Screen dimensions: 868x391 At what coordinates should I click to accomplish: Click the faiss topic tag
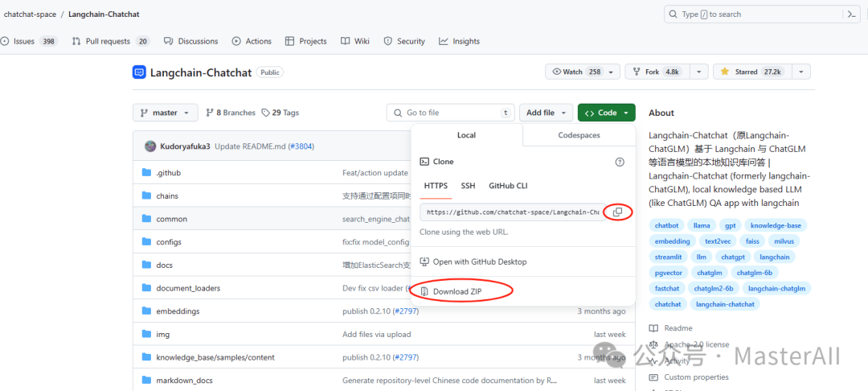751,241
